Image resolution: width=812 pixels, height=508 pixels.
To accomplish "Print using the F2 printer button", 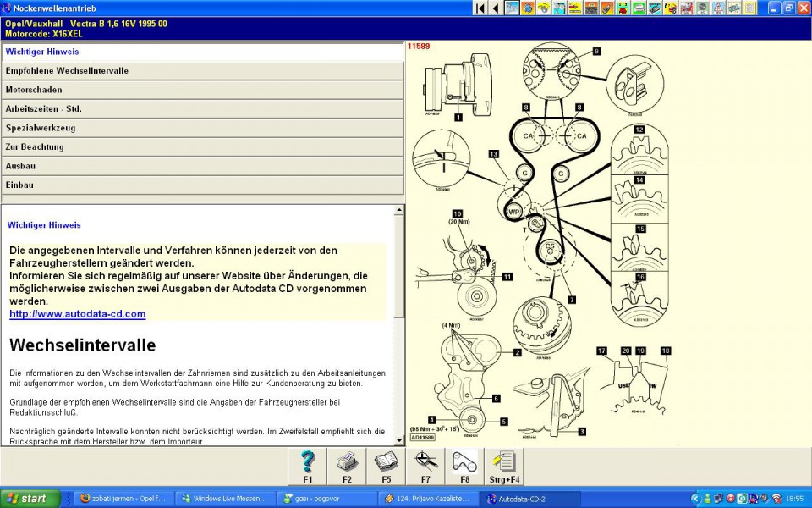I will [x=347, y=467].
